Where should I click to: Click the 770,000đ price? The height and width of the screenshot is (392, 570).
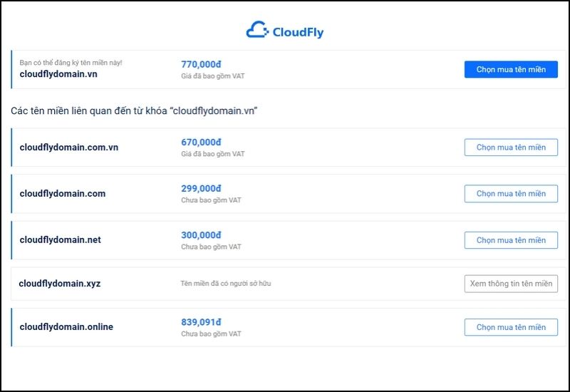click(201, 64)
